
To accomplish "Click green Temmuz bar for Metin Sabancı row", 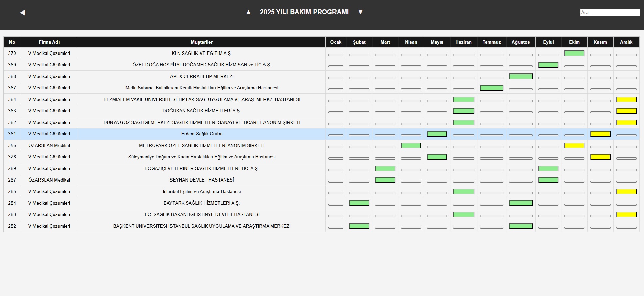I will tap(491, 88).
